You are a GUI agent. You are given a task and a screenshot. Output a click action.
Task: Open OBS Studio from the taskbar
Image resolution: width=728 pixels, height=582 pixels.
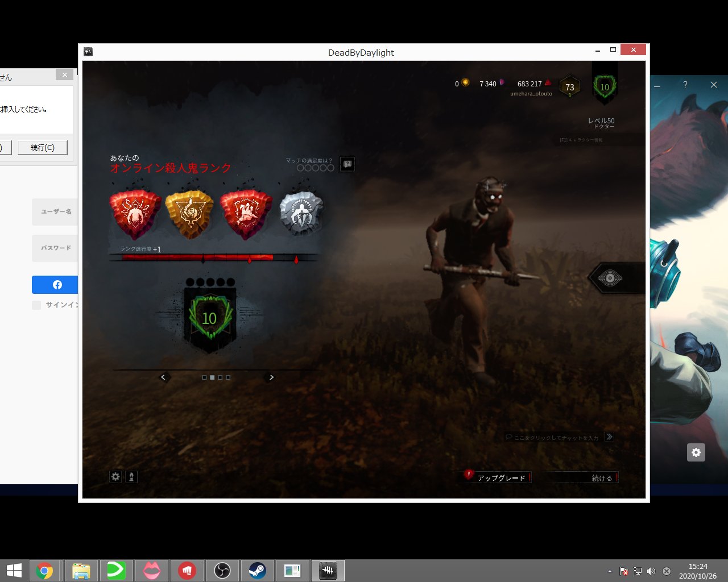[222, 571]
